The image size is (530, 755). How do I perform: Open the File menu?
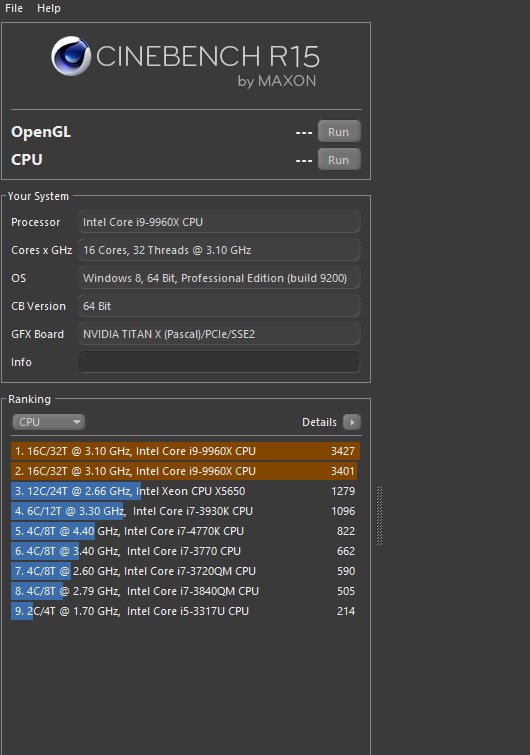(14, 8)
